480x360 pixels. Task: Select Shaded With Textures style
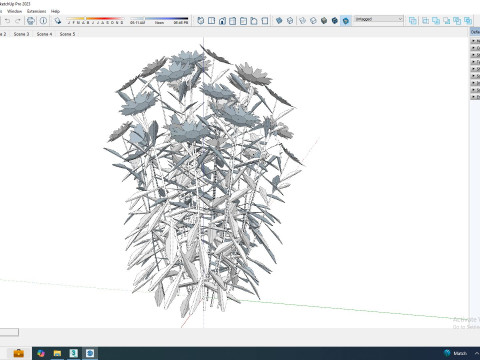click(335, 21)
